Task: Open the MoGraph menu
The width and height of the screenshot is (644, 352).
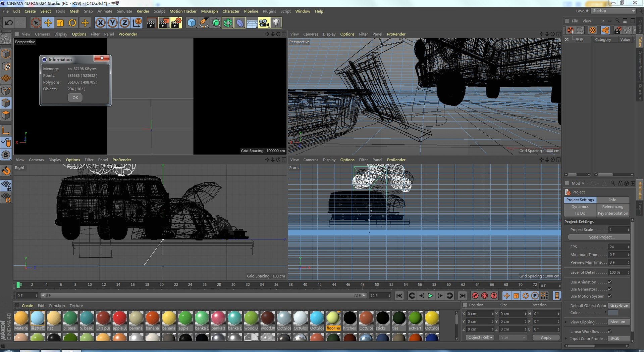Action: [209, 11]
